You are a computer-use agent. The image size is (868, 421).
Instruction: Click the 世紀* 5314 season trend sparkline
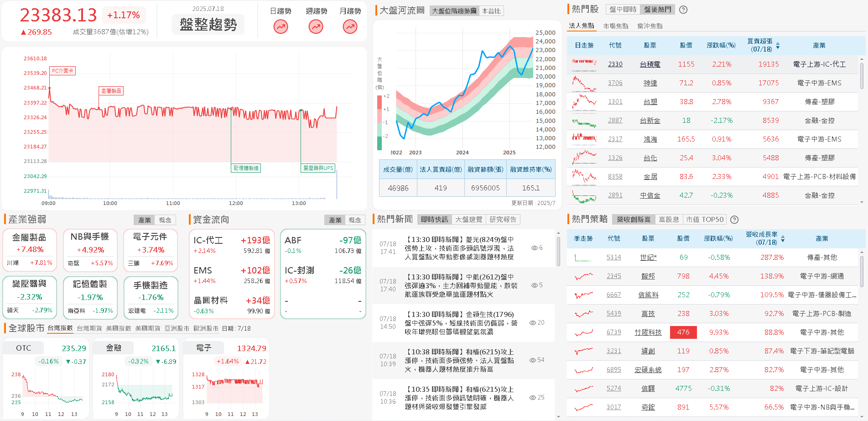[x=584, y=258]
